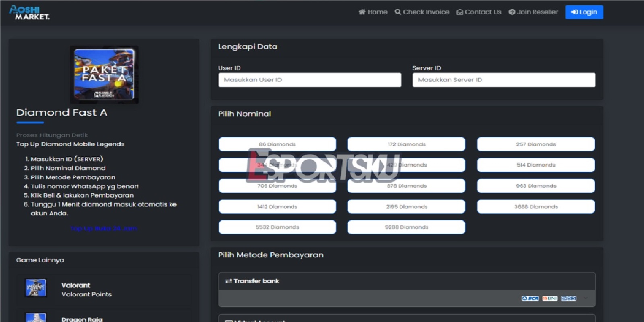
Task: Click the BNI bank logo
Action: (549, 298)
